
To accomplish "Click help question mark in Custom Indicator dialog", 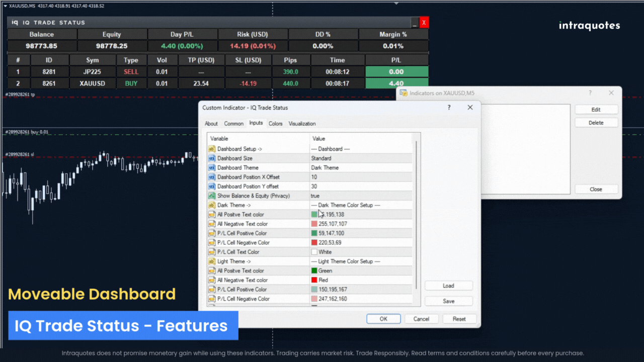I will [x=449, y=108].
